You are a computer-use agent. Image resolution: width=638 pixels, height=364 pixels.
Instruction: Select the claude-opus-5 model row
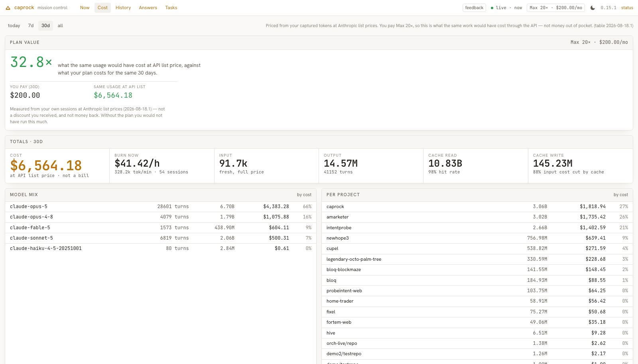click(x=161, y=207)
